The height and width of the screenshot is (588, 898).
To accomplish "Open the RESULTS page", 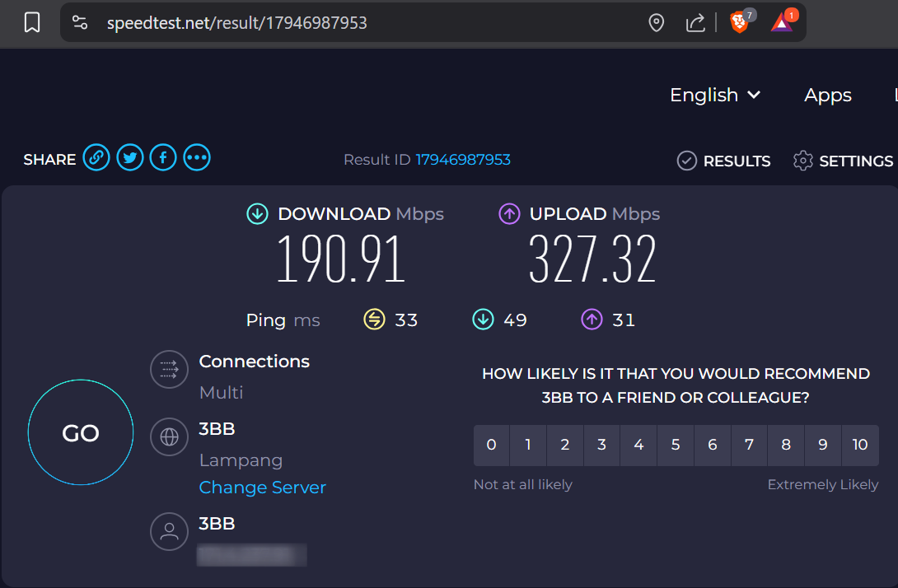I will click(x=737, y=161).
